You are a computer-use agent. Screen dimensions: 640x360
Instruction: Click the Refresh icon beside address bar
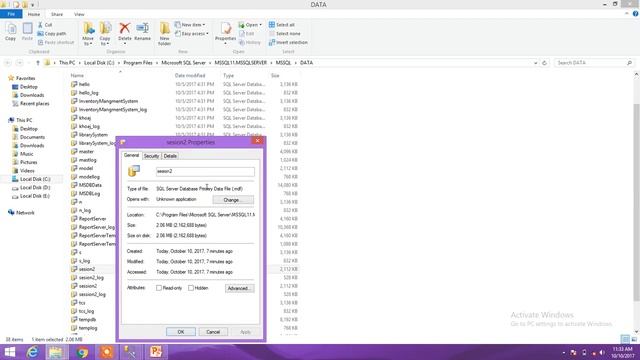[544, 63]
